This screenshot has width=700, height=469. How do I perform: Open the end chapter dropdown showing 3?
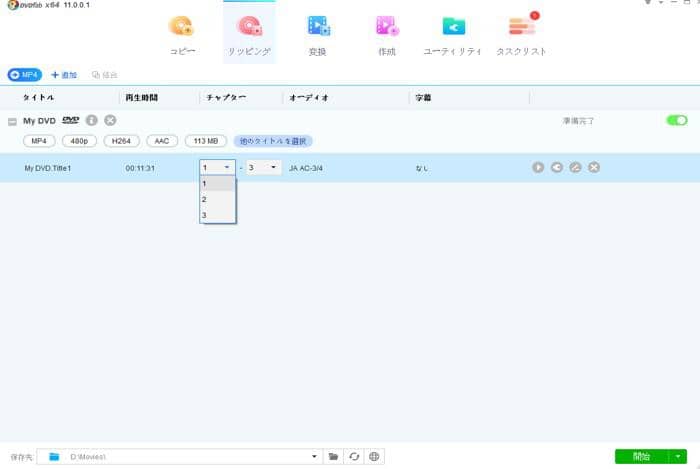264,168
